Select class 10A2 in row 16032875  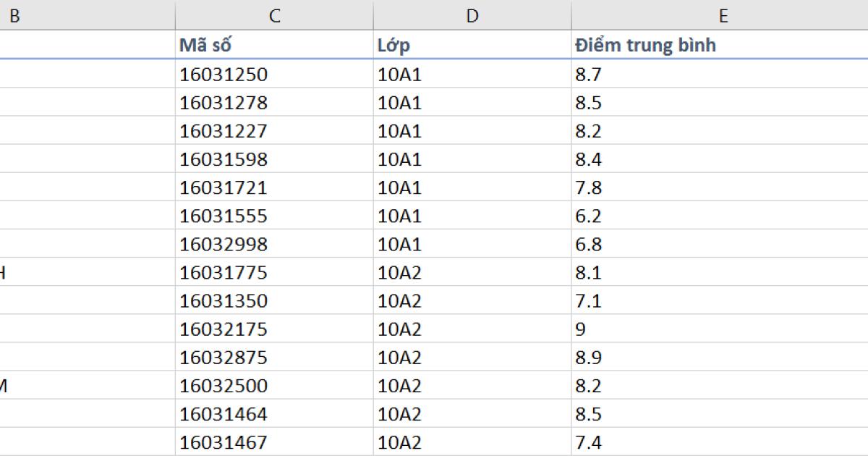pos(472,356)
